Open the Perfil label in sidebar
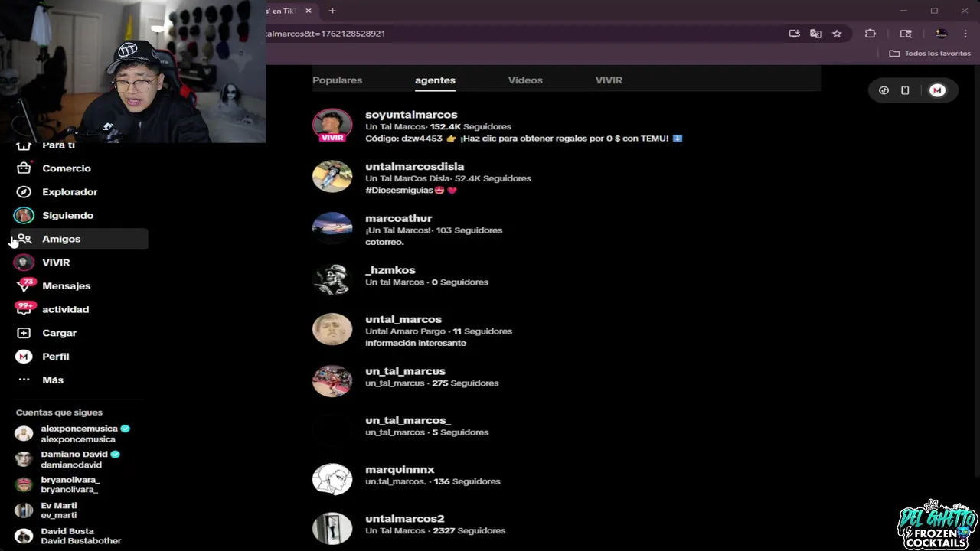980x551 pixels. tap(56, 357)
